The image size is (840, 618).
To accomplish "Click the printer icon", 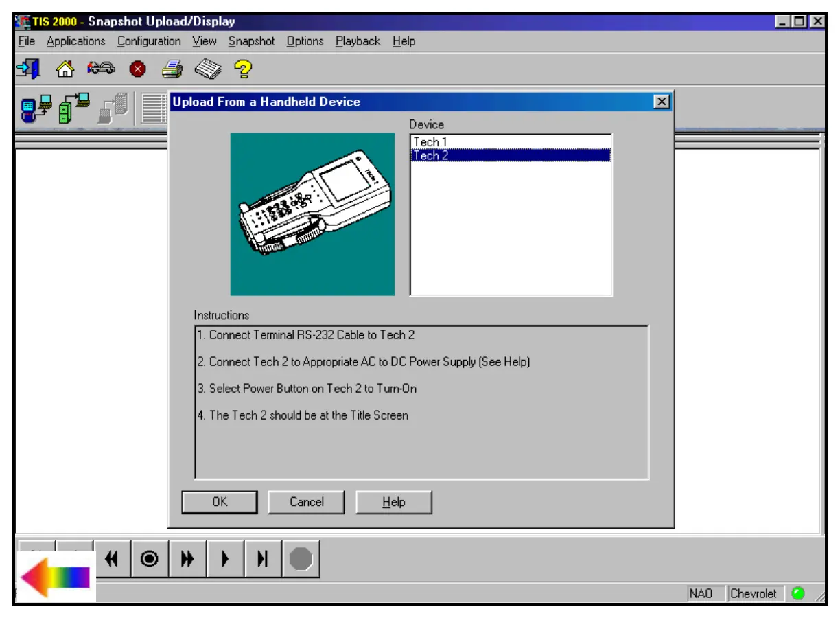I will 172,69.
